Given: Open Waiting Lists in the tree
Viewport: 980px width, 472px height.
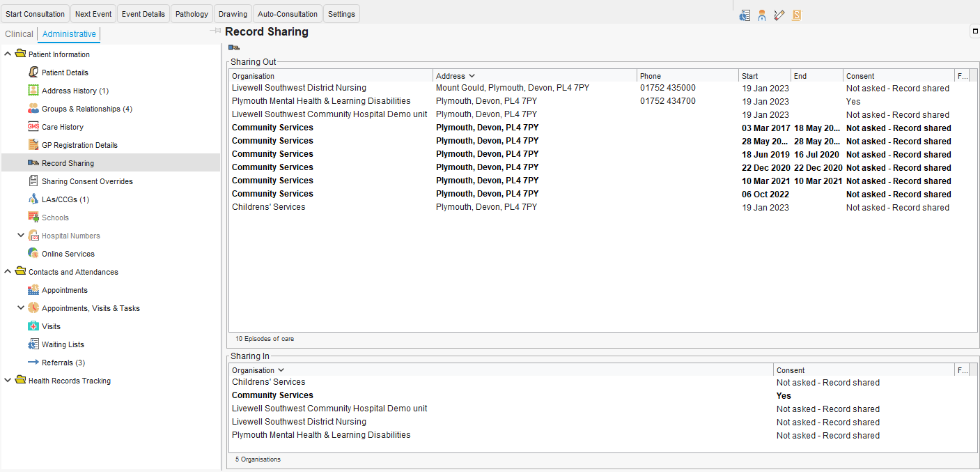Looking at the screenshot, I should tap(63, 344).
